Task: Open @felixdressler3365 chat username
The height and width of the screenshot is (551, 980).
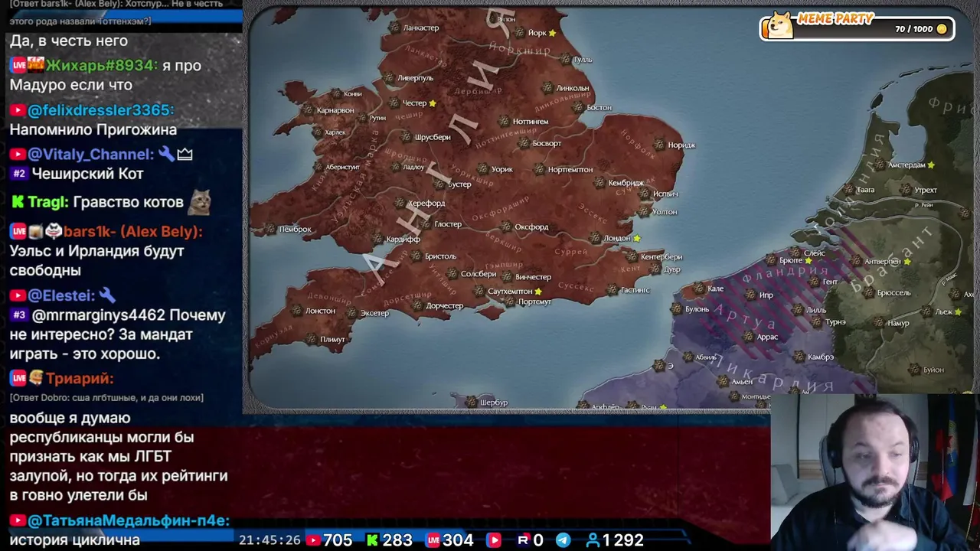Action: 100,111
